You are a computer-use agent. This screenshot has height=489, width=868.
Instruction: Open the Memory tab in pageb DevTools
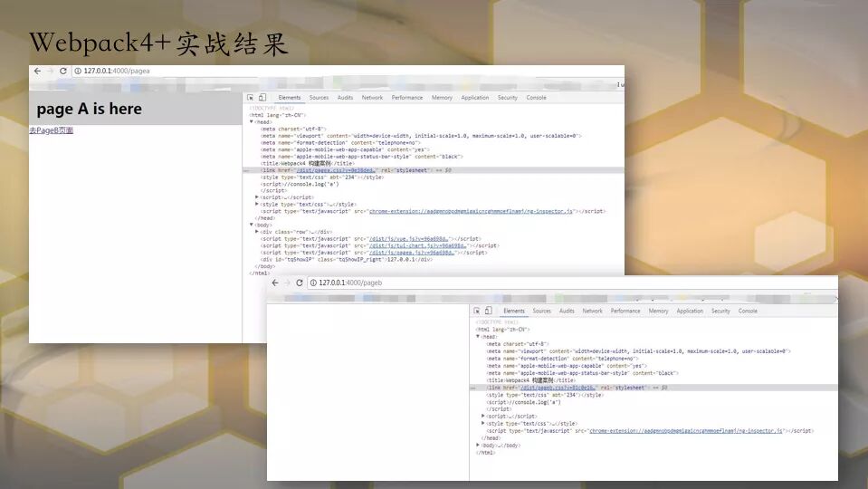coord(658,312)
